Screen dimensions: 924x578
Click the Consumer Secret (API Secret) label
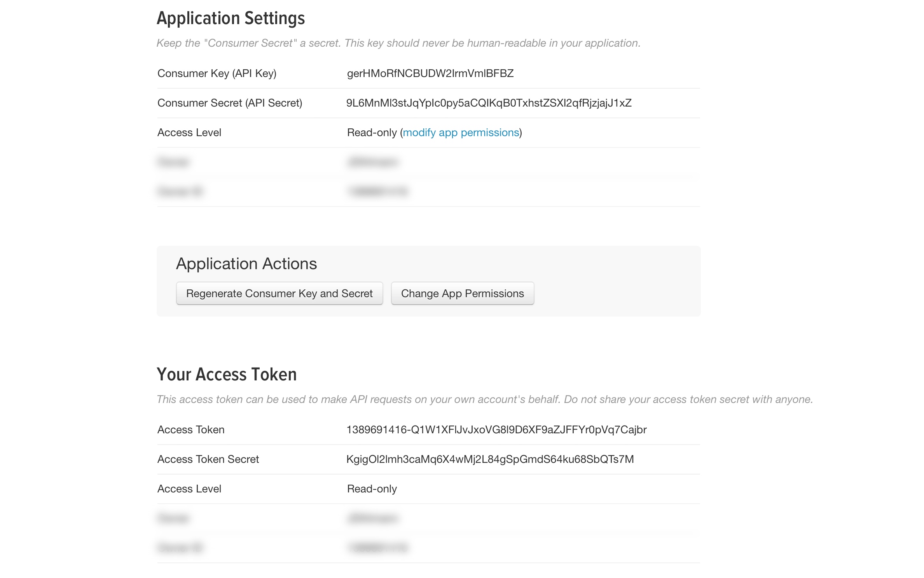tap(229, 103)
